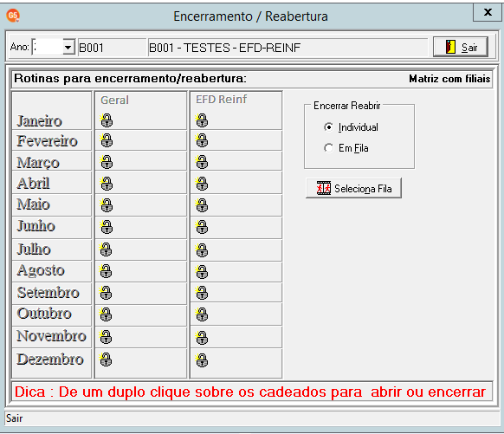
Task: Click the Rotinas para encerramento/reabertura heading
Action: [130, 79]
